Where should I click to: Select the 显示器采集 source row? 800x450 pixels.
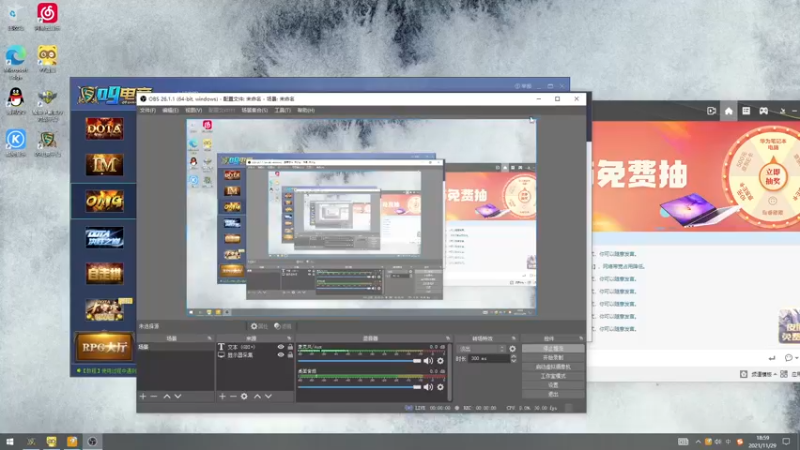point(255,355)
